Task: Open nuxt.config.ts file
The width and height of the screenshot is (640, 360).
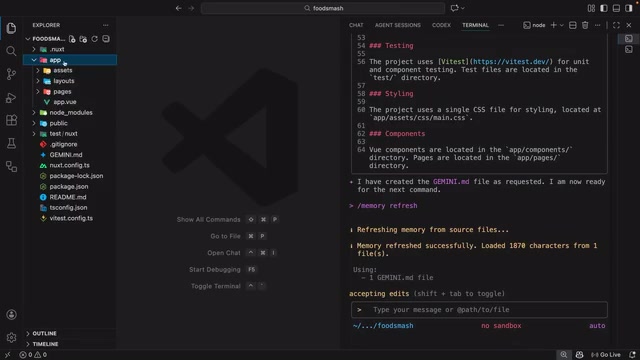Action: (70, 165)
